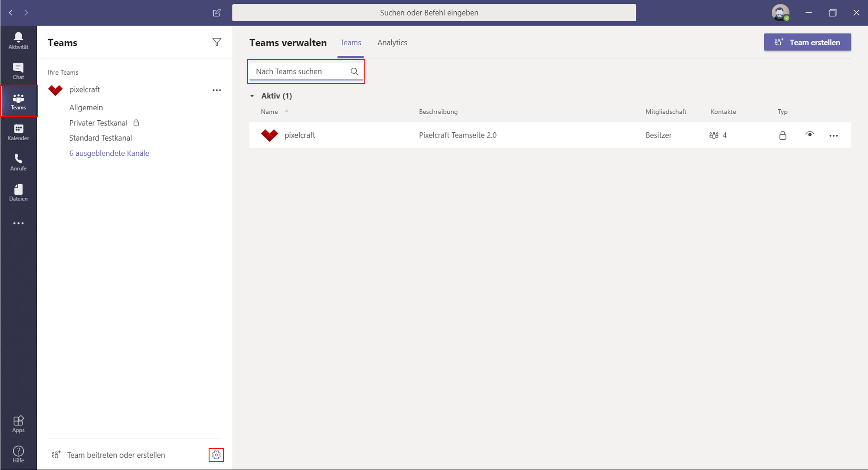Click the Beschreibung column header

click(438, 112)
